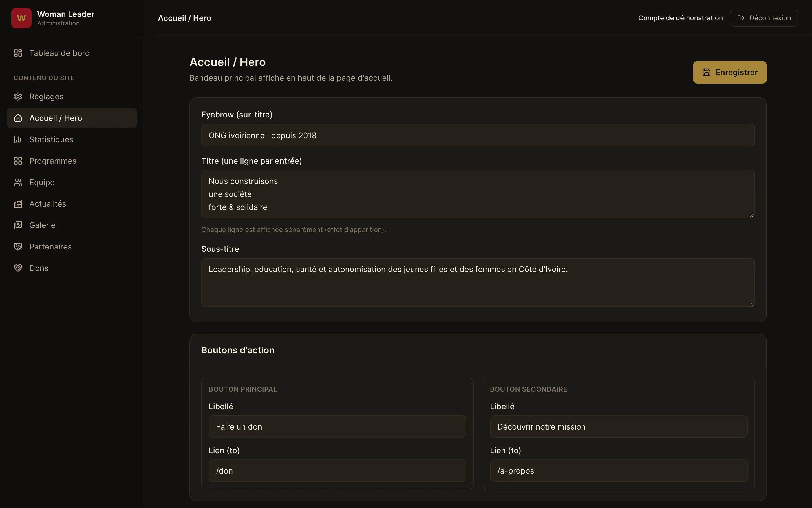The height and width of the screenshot is (508, 812).
Task: Focus the /a-propos link input field
Action: (x=618, y=471)
